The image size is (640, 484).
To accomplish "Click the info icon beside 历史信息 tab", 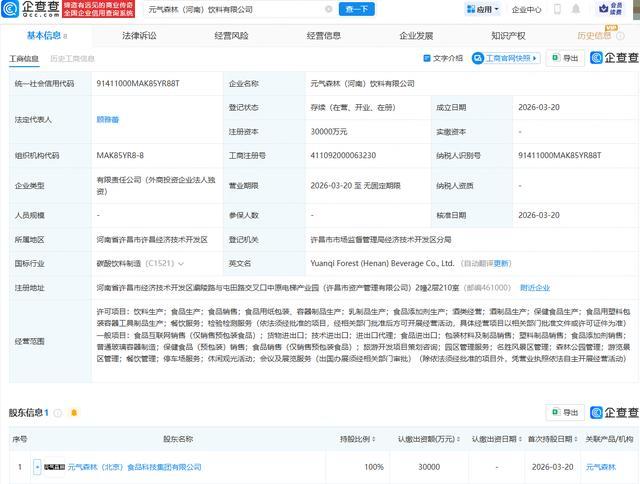I will [x=620, y=36].
